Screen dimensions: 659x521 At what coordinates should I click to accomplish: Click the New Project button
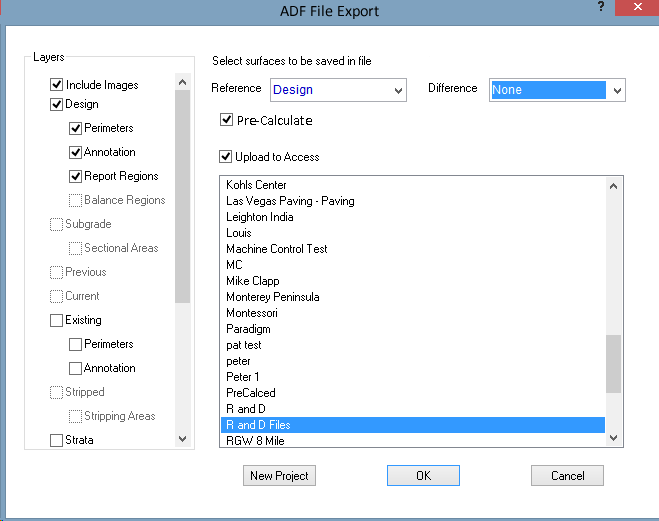279,476
